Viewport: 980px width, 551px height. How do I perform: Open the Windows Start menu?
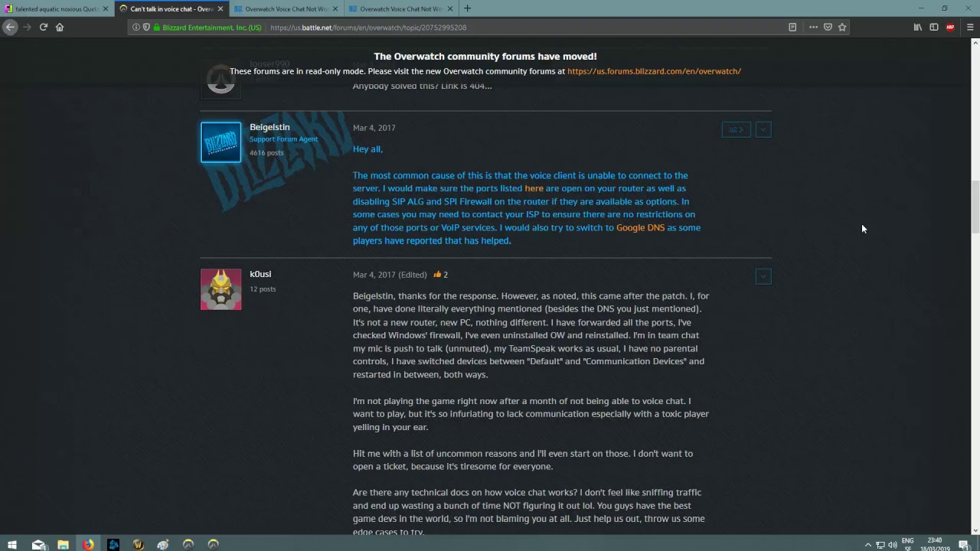coord(12,545)
